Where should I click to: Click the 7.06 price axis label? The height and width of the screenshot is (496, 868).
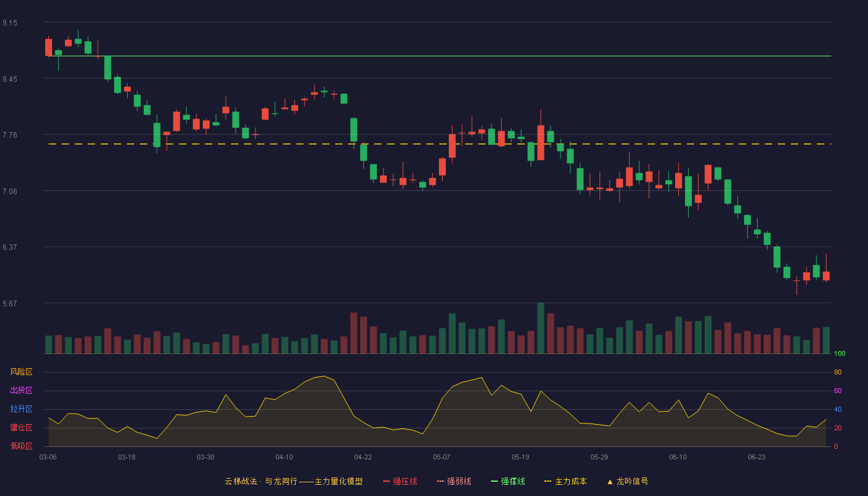coord(10,192)
